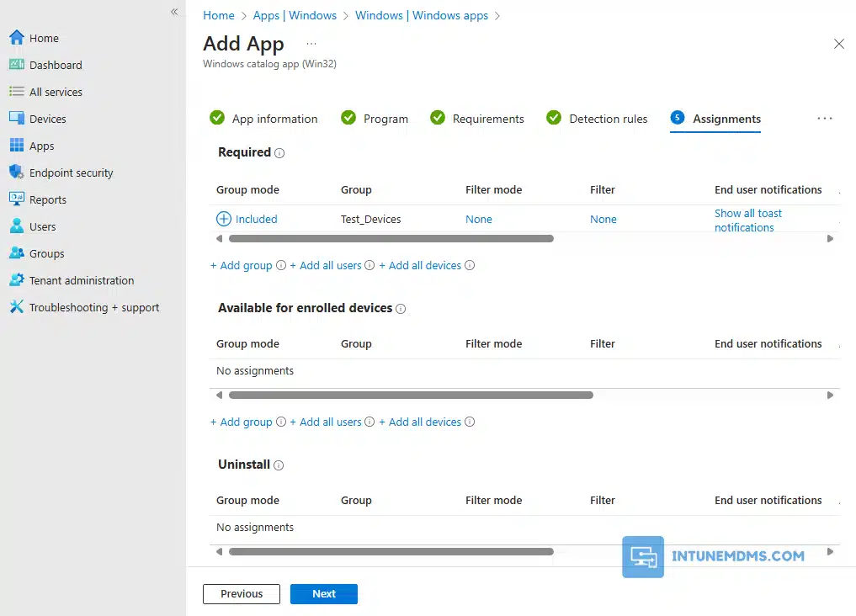Click the Endpoint security shield icon
The image size is (856, 616).
pyautogui.click(x=17, y=172)
